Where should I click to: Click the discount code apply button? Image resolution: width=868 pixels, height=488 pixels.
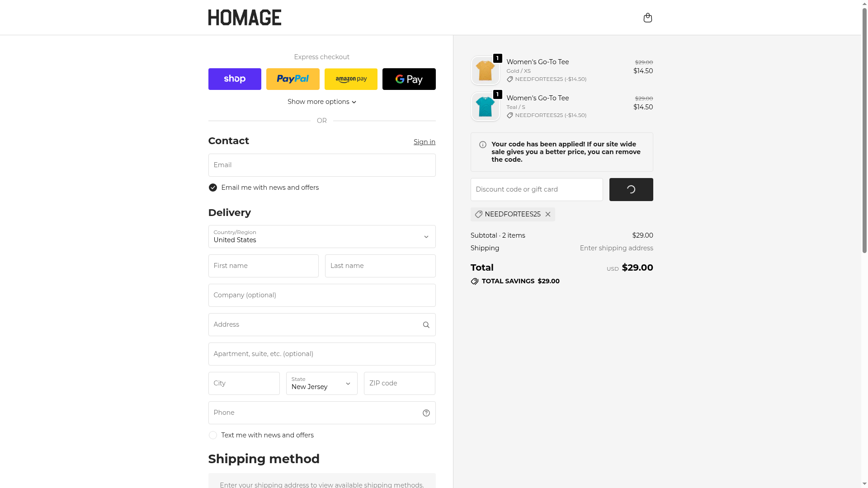click(x=631, y=189)
